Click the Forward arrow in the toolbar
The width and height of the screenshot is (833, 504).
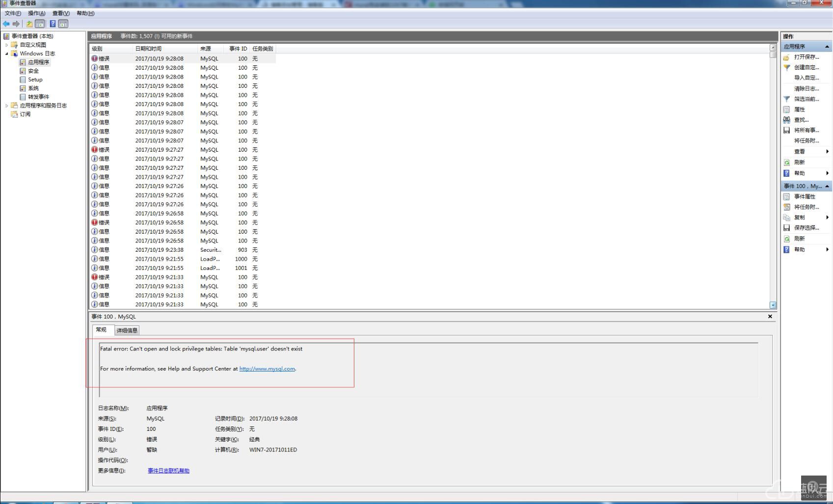[x=16, y=24]
